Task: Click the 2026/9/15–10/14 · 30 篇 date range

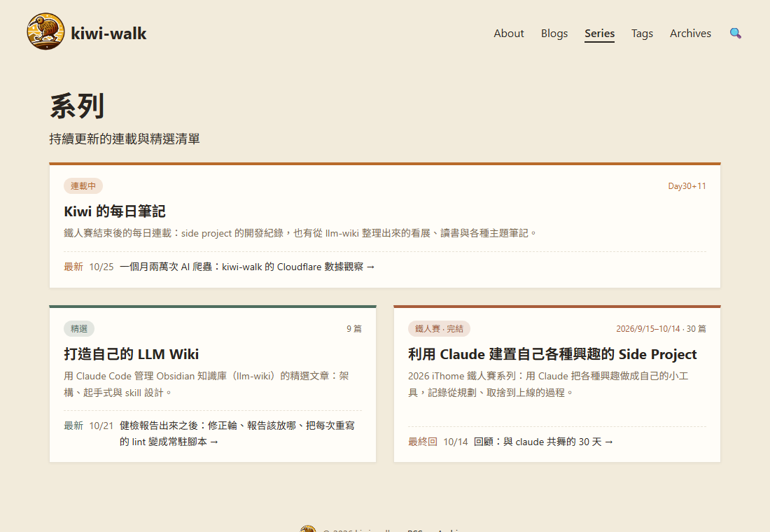Action: click(661, 328)
